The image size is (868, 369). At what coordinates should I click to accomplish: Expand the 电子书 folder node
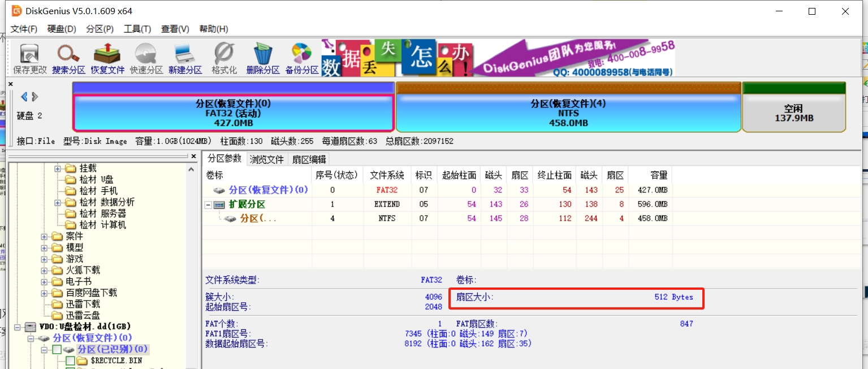[44, 281]
